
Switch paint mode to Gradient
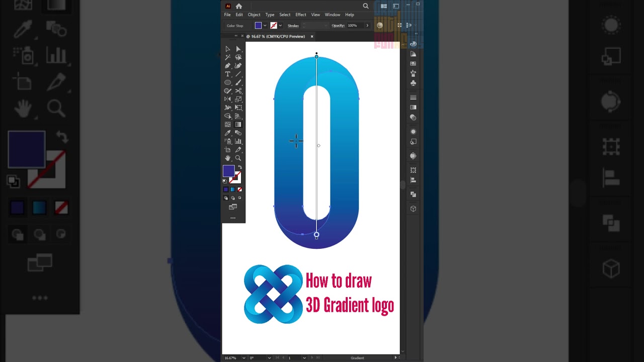click(x=232, y=190)
